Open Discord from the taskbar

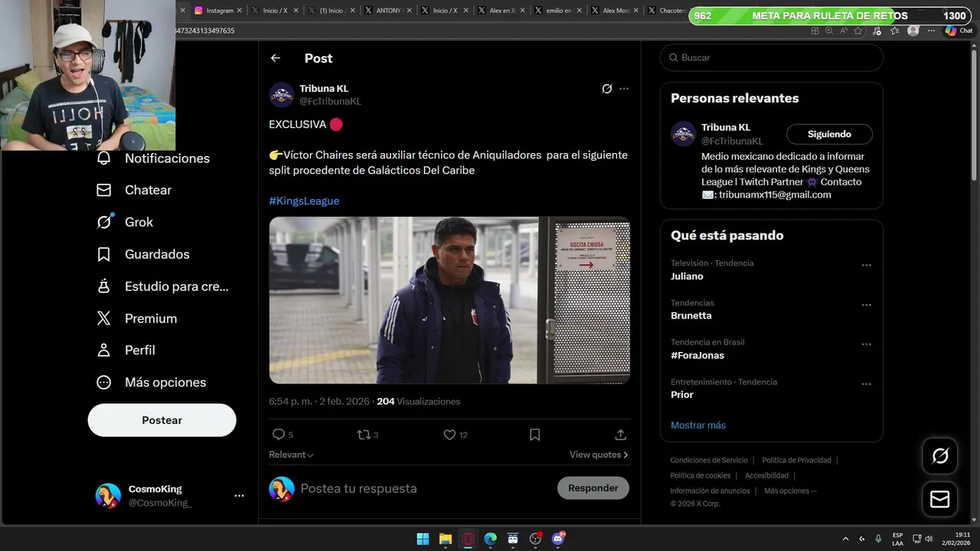pyautogui.click(x=558, y=539)
